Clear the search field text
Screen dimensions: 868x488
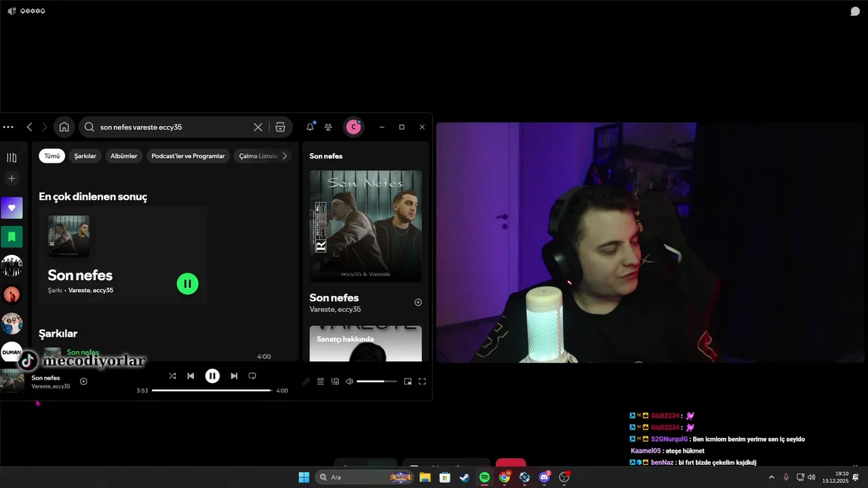258,127
